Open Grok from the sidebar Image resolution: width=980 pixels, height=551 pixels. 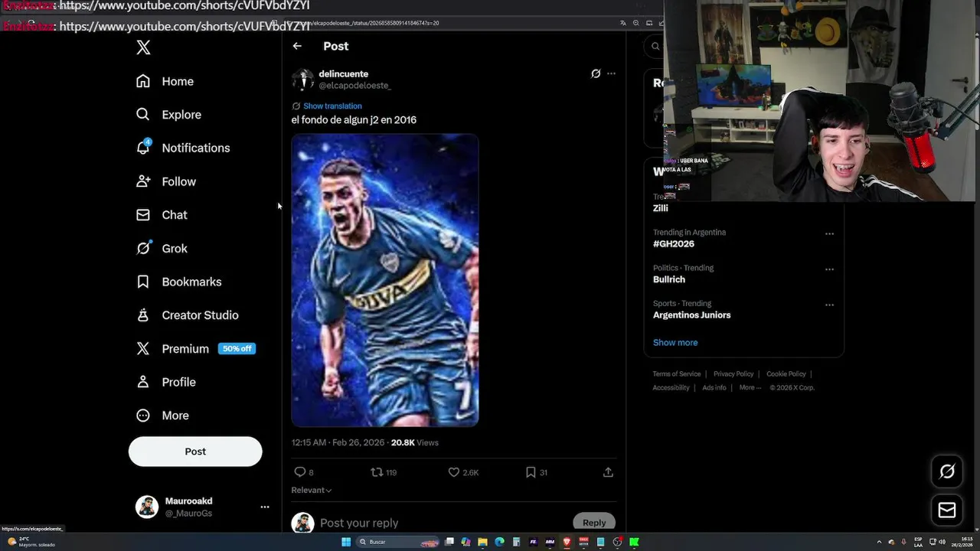tap(162, 249)
